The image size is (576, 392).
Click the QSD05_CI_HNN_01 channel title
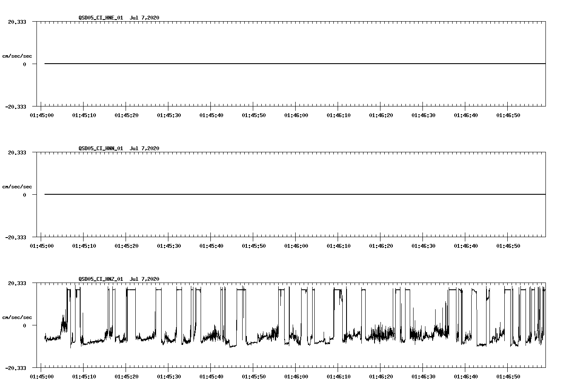pyautogui.click(x=101, y=148)
